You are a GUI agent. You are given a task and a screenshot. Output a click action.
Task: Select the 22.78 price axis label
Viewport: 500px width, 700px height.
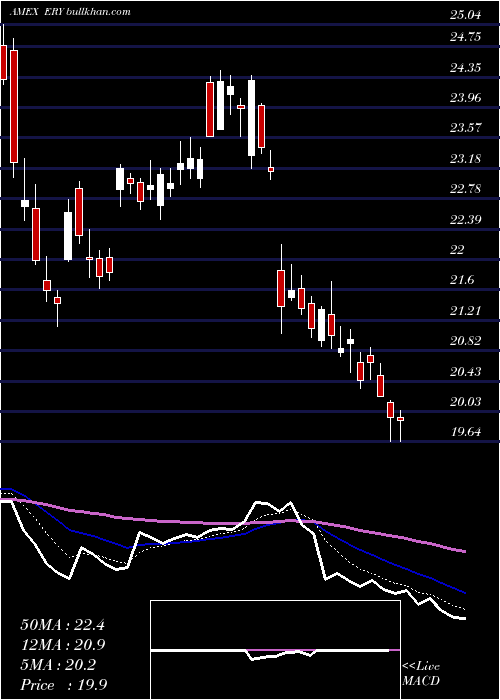(466, 188)
